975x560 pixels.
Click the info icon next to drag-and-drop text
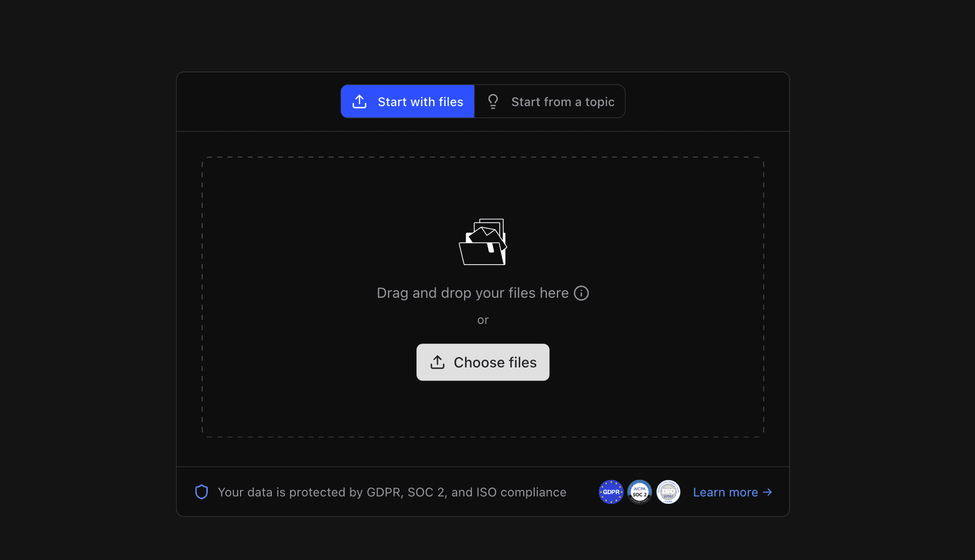tap(581, 293)
